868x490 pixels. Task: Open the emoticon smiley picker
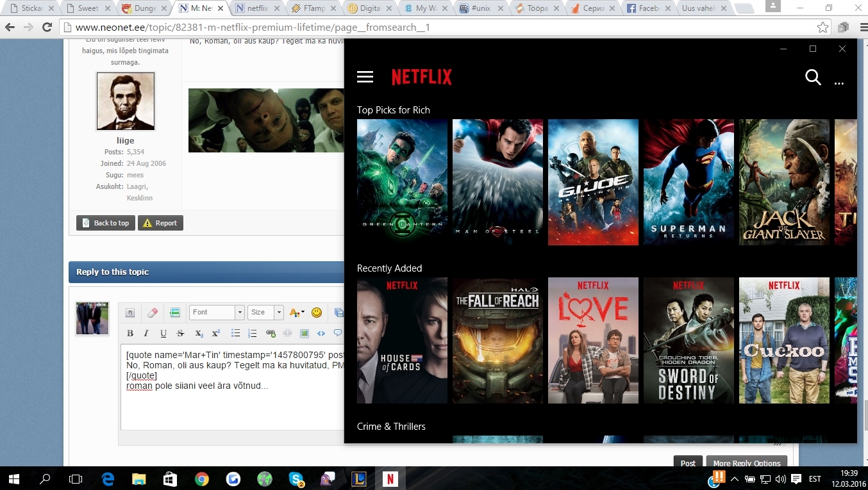317,313
